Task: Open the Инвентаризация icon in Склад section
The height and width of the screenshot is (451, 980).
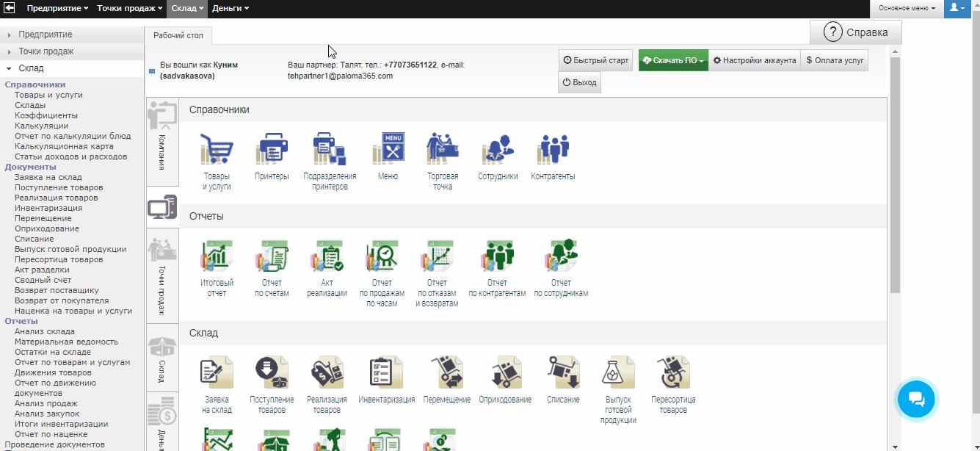Action: [x=386, y=373]
